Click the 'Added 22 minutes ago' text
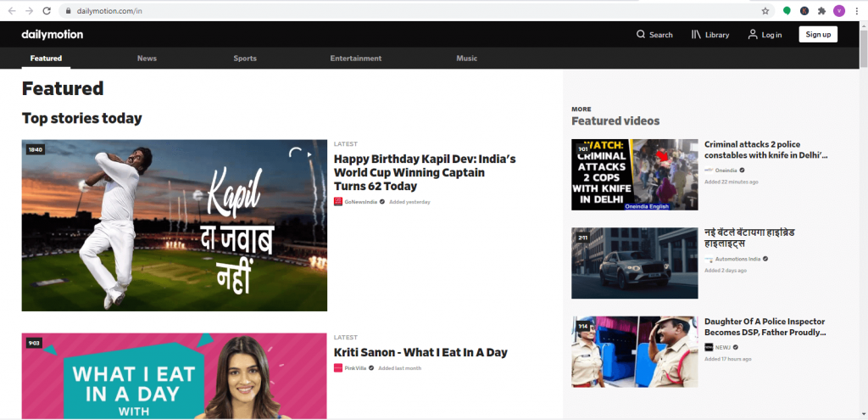Image resolution: width=868 pixels, height=420 pixels. 732,182
